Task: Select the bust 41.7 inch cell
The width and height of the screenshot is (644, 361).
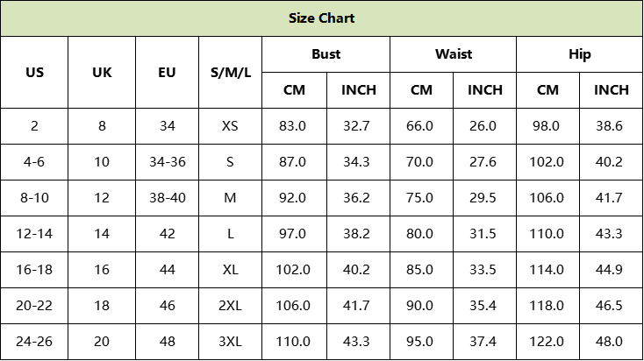Action: 358,306
